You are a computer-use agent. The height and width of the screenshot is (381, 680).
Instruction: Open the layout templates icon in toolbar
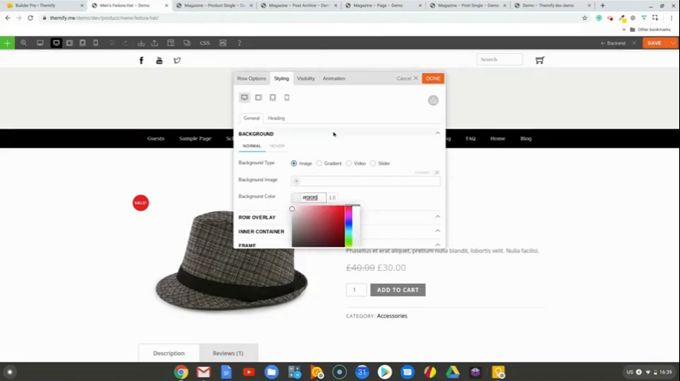tap(171, 43)
